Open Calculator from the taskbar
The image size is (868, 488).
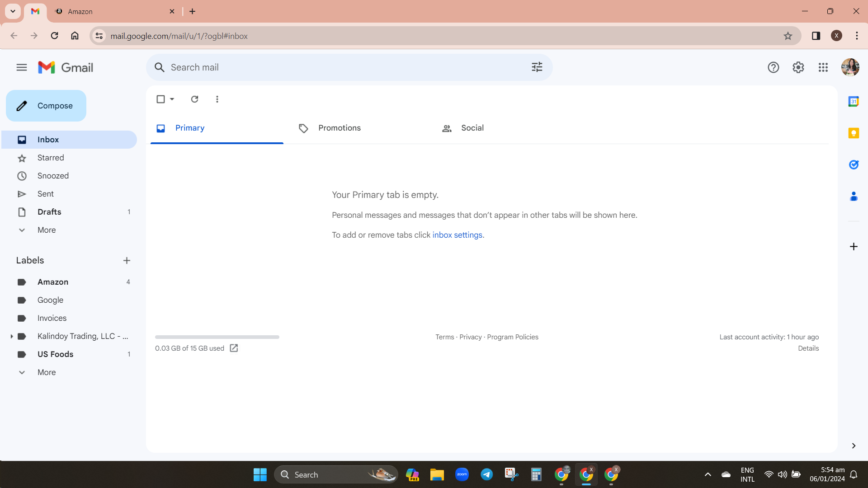[x=536, y=475]
